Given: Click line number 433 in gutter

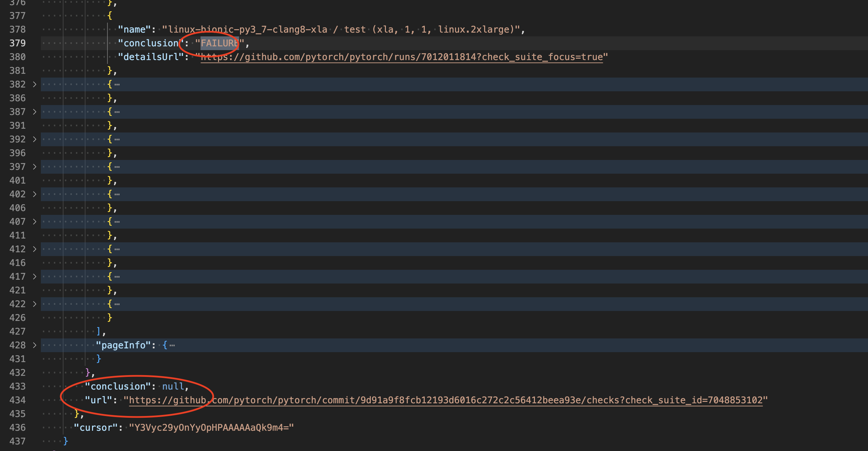Looking at the screenshot, I should tap(18, 386).
